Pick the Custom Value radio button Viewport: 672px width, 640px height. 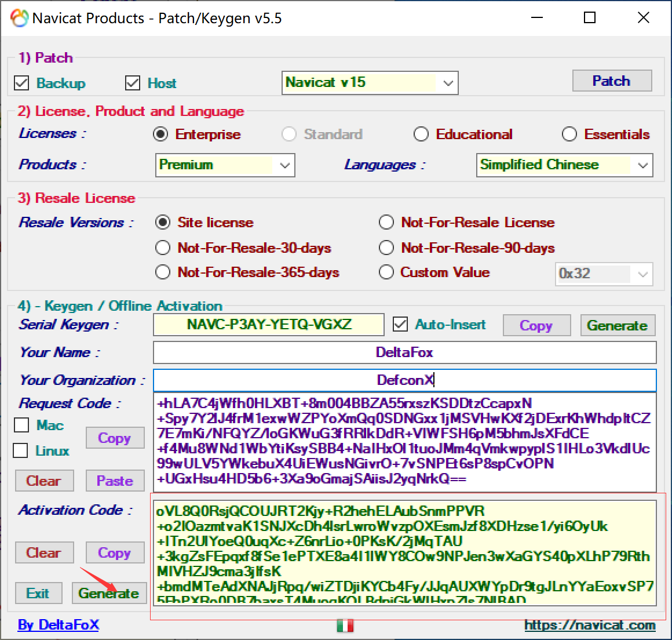[386, 272]
